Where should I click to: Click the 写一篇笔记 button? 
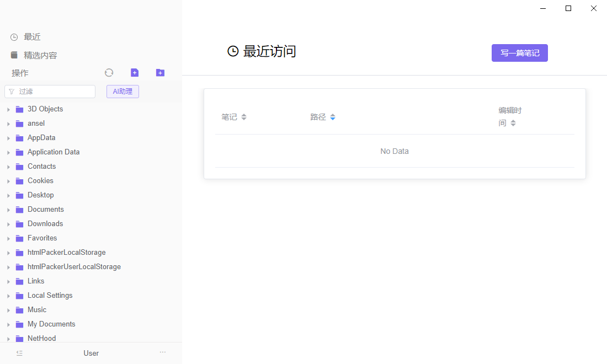tap(519, 52)
